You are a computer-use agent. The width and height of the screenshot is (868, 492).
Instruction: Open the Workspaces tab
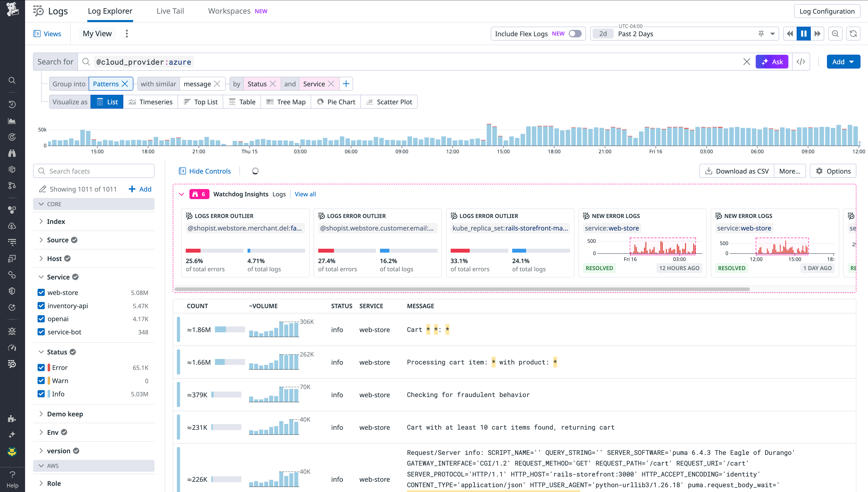[x=229, y=11]
